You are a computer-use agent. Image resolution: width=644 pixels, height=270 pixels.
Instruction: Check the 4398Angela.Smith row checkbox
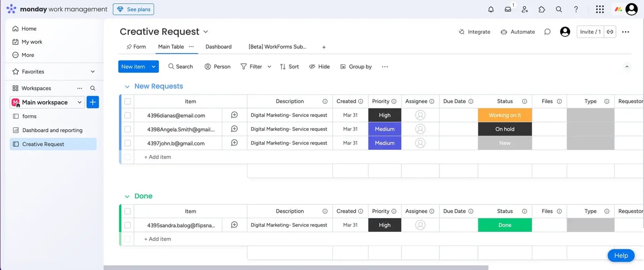tap(127, 129)
